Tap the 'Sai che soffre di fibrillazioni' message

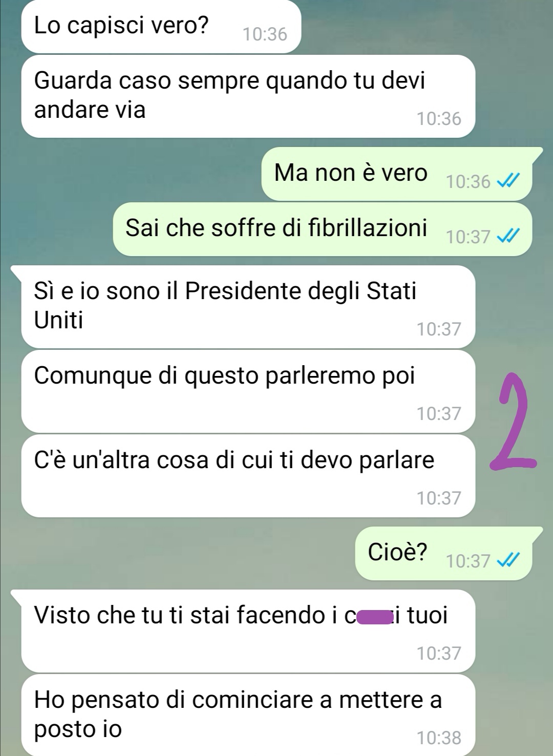click(x=322, y=229)
